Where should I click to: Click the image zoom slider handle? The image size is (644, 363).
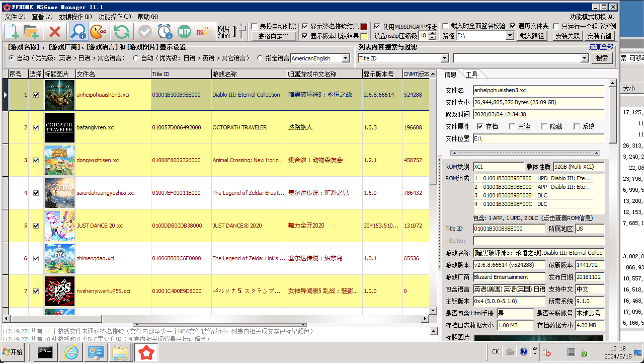click(x=242, y=32)
